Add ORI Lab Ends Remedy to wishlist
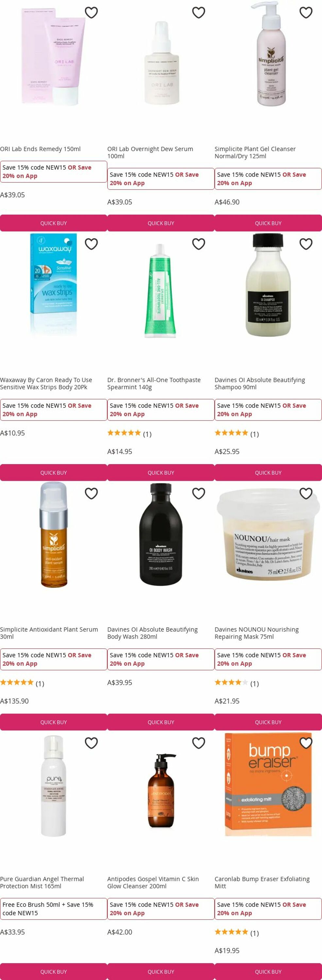The image size is (322, 980). click(x=91, y=12)
